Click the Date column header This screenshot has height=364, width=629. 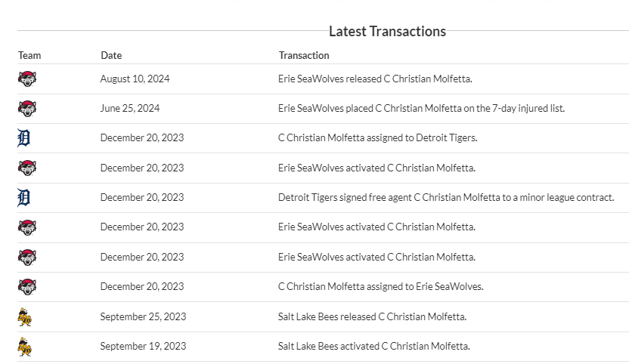111,55
